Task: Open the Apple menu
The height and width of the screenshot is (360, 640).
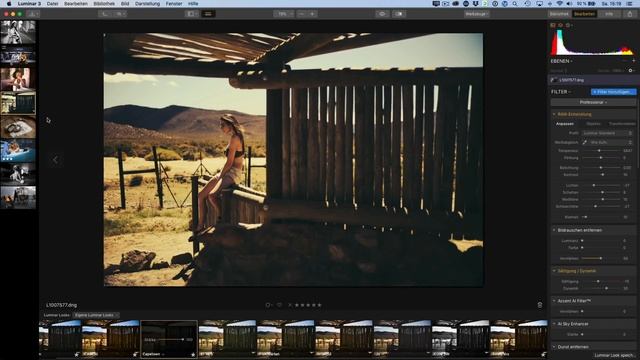Action: [9, 4]
